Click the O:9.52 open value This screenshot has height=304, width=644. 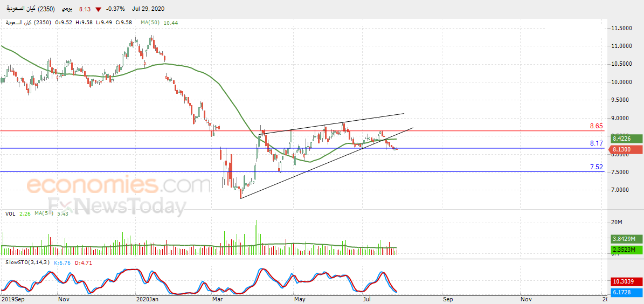pyautogui.click(x=63, y=23)
